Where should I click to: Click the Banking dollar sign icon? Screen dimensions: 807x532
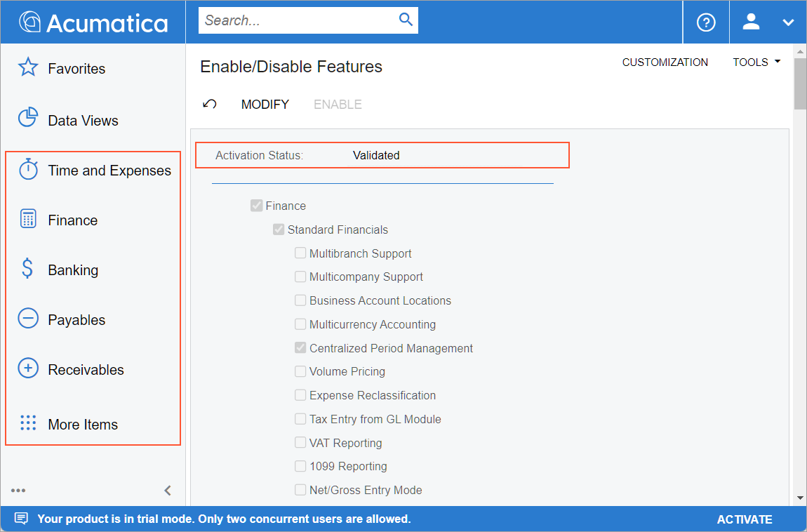(27, 269)
